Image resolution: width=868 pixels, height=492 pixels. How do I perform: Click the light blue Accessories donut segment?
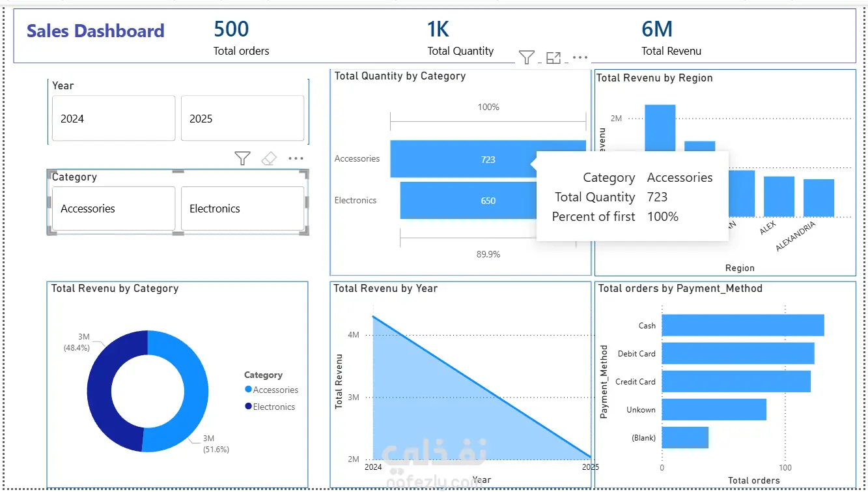pos(195,391)
